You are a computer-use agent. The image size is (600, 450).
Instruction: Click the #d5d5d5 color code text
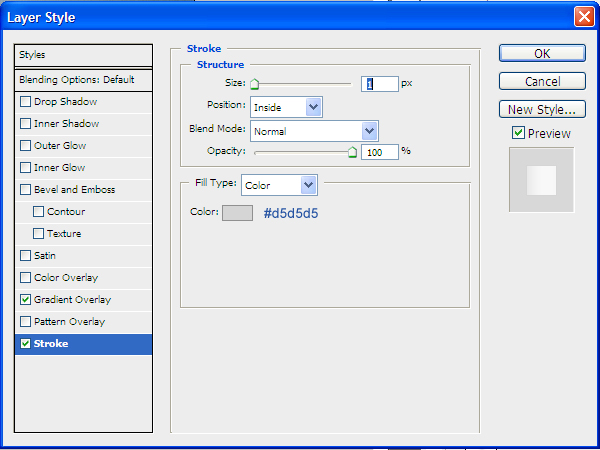291,214
